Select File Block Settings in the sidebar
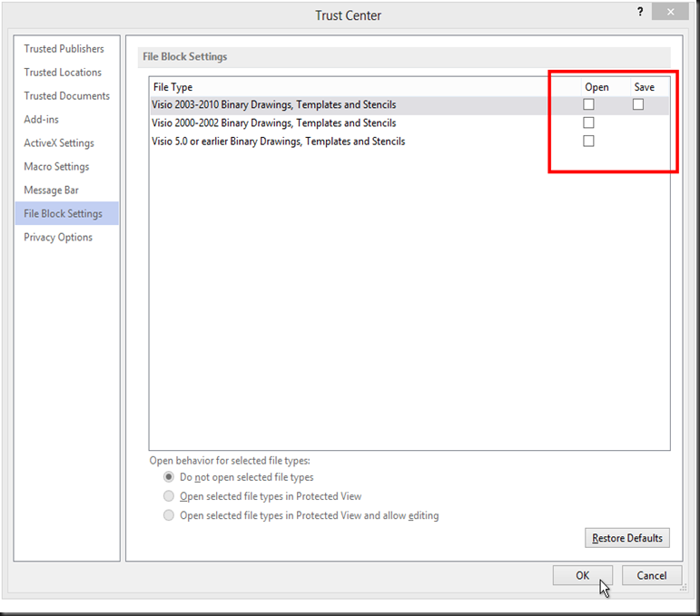Screen dimensions: 700x616 tap(66, 214)
